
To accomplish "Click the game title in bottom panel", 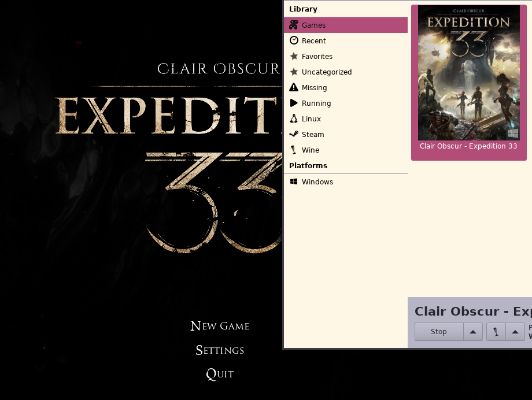I will (473, 311).
